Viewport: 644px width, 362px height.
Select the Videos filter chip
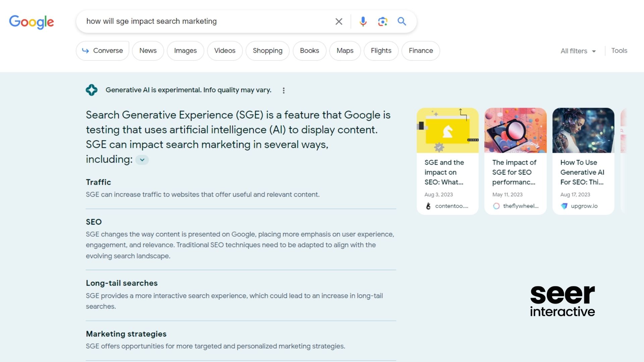[x=225, y=51]
